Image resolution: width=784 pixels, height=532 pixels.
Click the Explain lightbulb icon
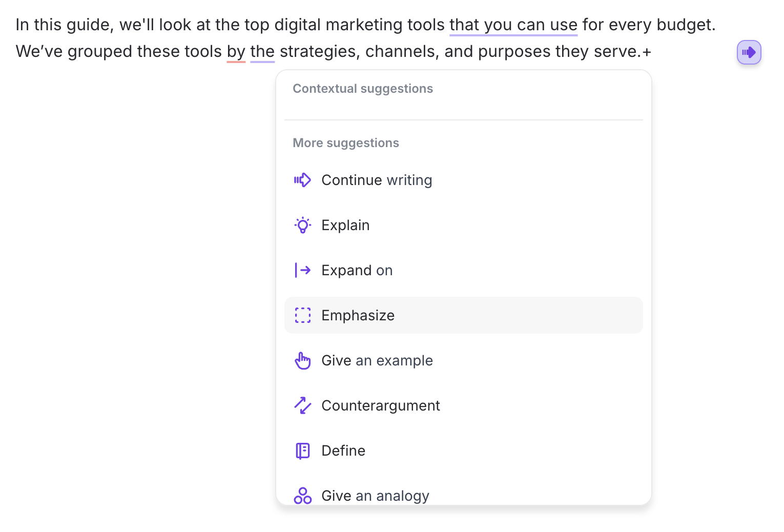302,226
